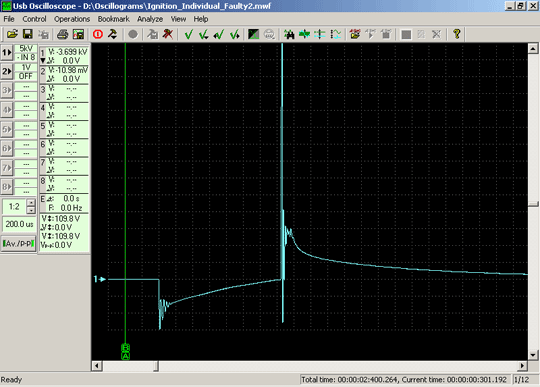Open an oscillogram file with the folder icon
540x387 pixels.
pyautogui.click(x=12, y=34)
